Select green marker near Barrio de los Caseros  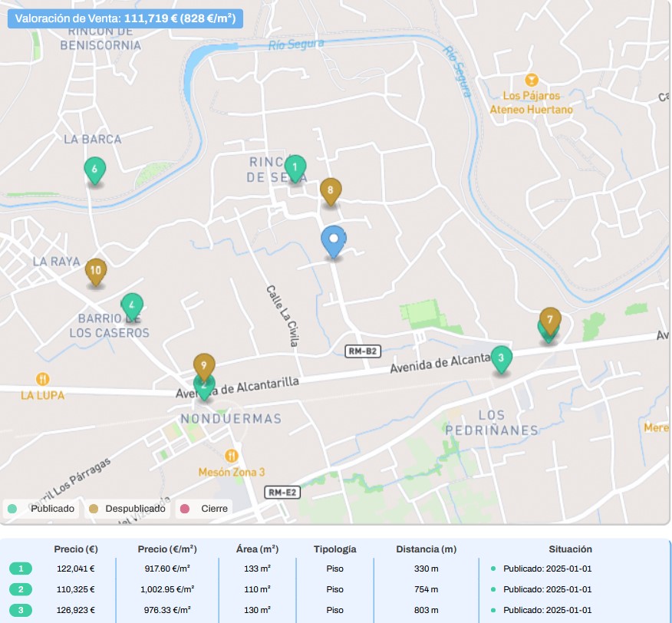(x=132, y=305)
